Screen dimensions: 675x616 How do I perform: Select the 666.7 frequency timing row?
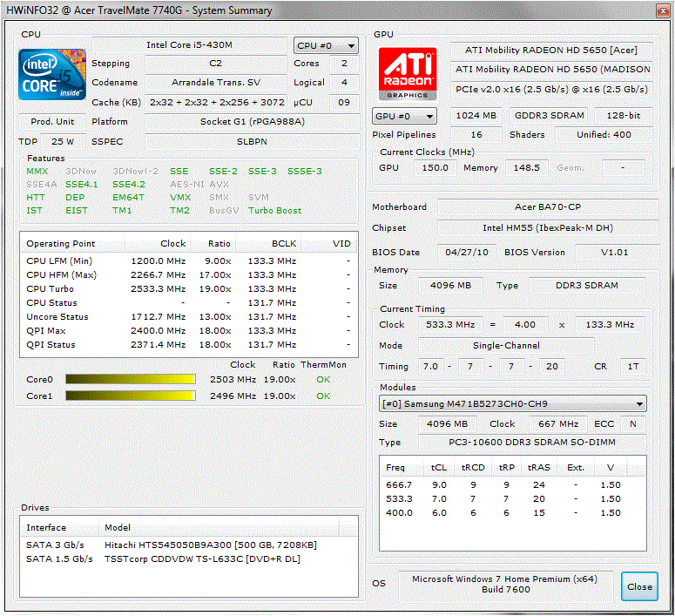[512, 485]
